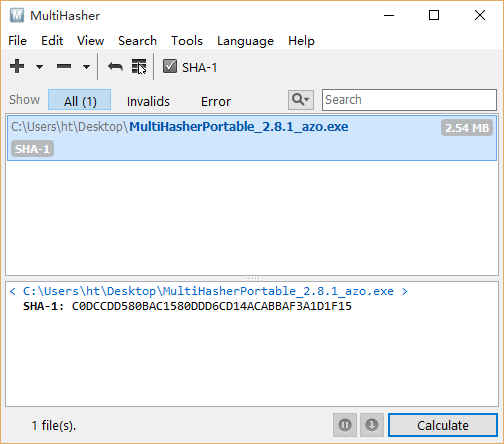
Task: Select the All (1) filter tab
Action: pyautogui.click(x=80, y=100)
